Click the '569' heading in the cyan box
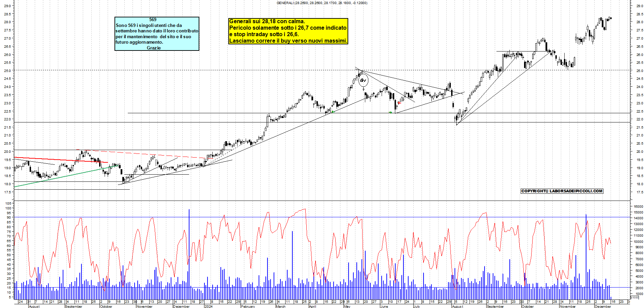 pyautogui.click(x=153, y=20)
